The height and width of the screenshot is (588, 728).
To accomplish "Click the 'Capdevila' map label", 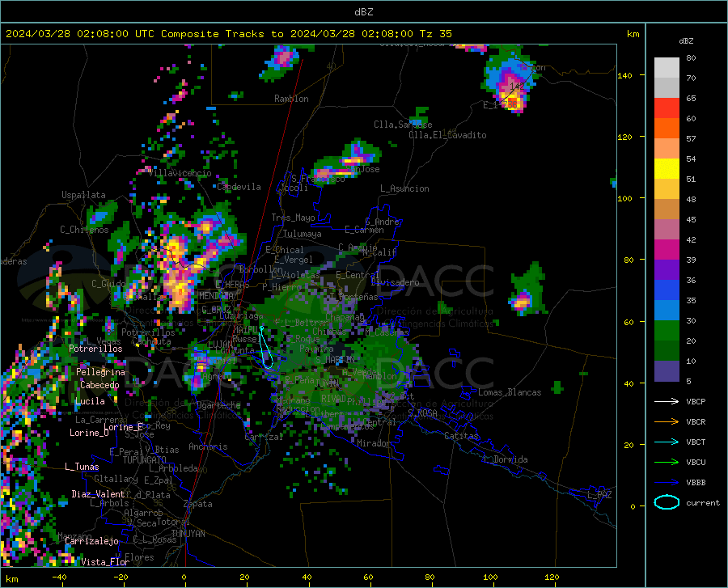I will [x=239, y=187].
